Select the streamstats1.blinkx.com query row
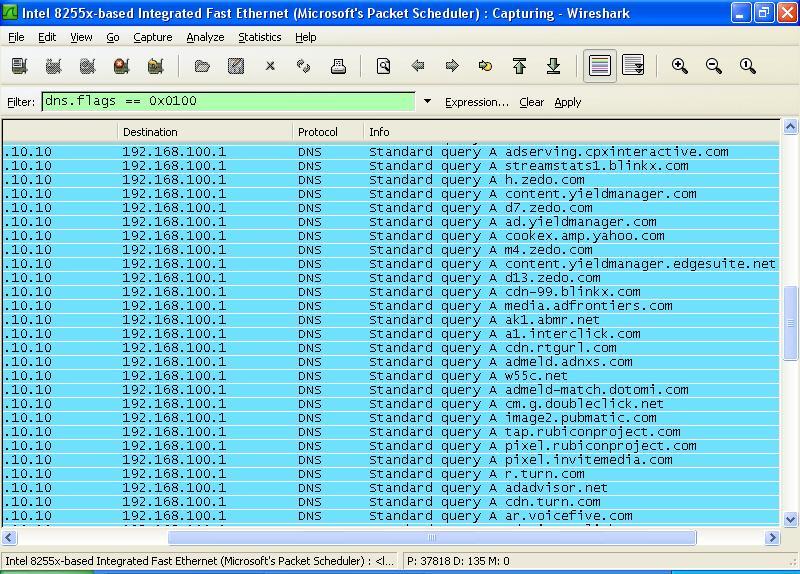800x574 pixels. coord(391,166)
